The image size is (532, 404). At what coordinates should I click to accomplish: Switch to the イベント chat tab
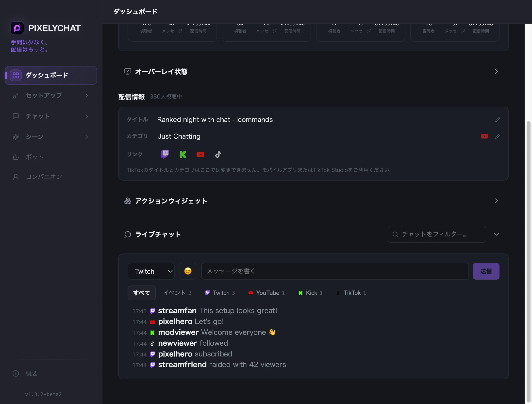(177, 293)
